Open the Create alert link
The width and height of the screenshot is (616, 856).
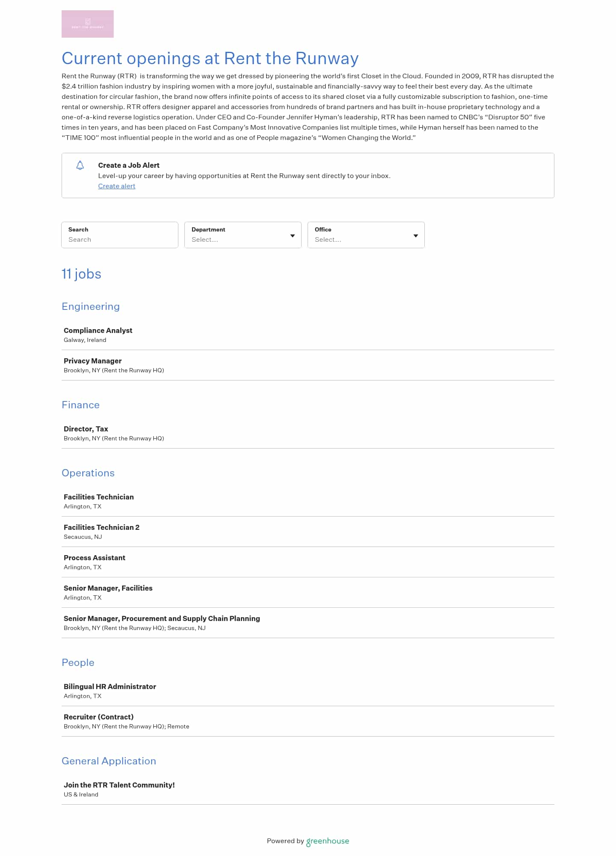coord(116,186)
